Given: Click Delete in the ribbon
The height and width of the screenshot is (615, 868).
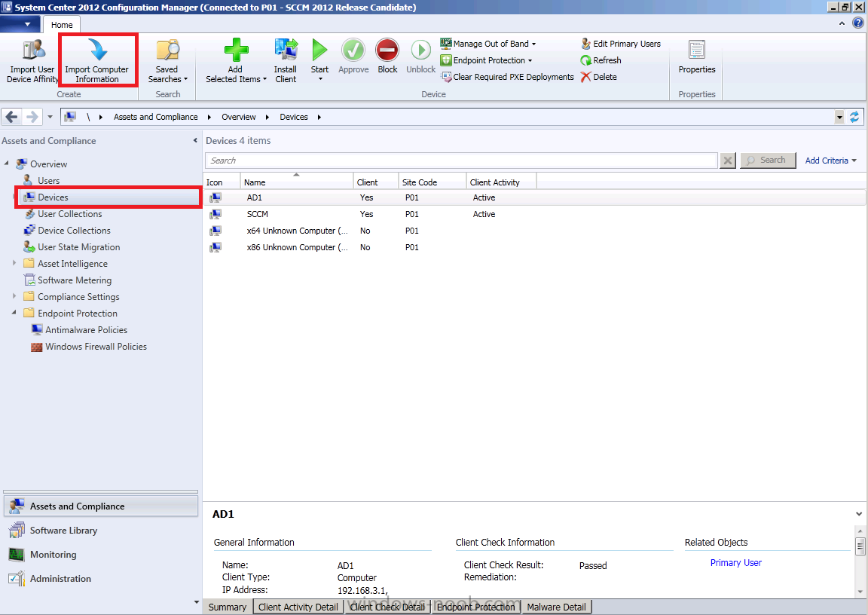Looking at the screenshot, I should click(x=598, y=77).
